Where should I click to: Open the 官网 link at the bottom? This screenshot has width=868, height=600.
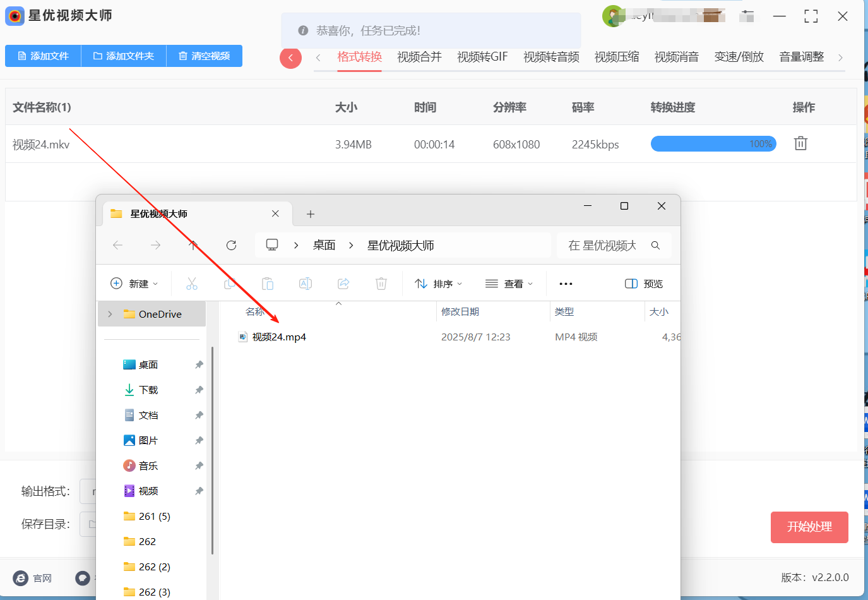click(x=33, y=578)
